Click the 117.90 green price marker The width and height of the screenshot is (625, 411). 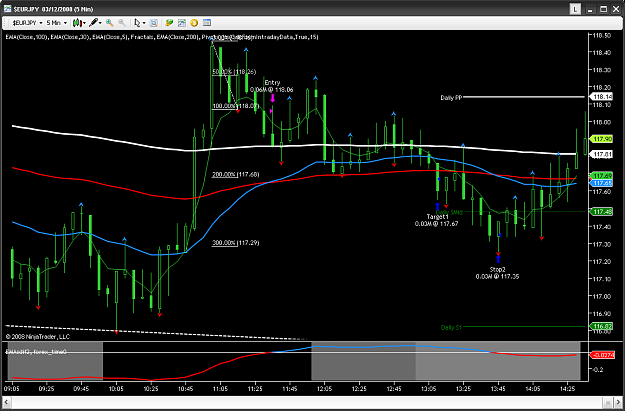(603, 139)
